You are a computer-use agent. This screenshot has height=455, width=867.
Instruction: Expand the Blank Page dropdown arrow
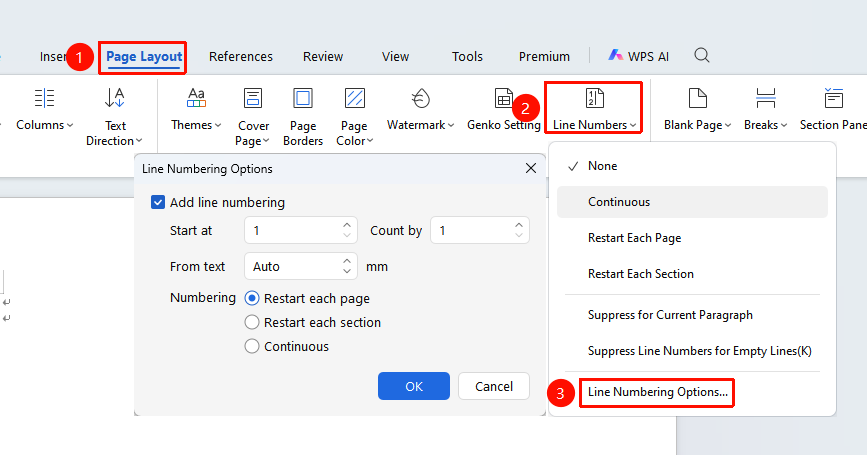tap(728, 125)
